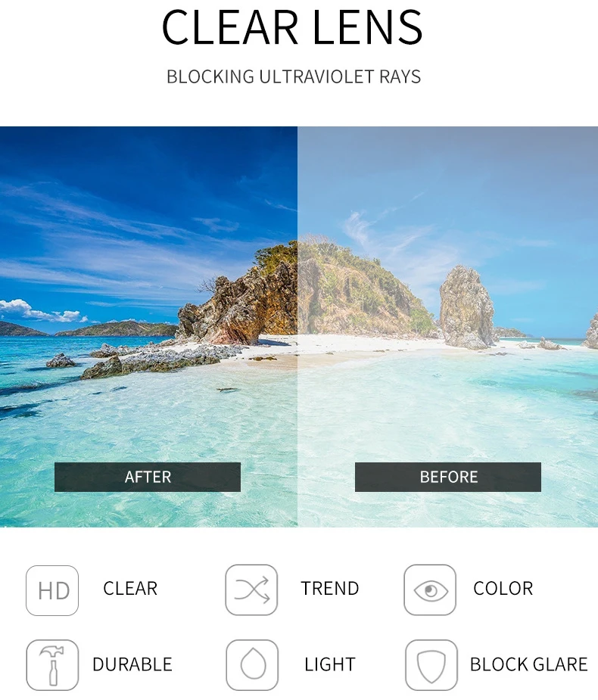Image resolution: width=598 pixels, height=700 pixels.
Task: Click the BLOCK GLARE feature label
Action: point(529,664)
